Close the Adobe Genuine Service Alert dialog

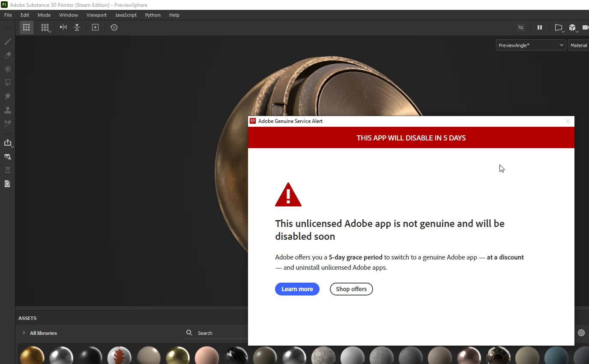[x=568, y=121]
